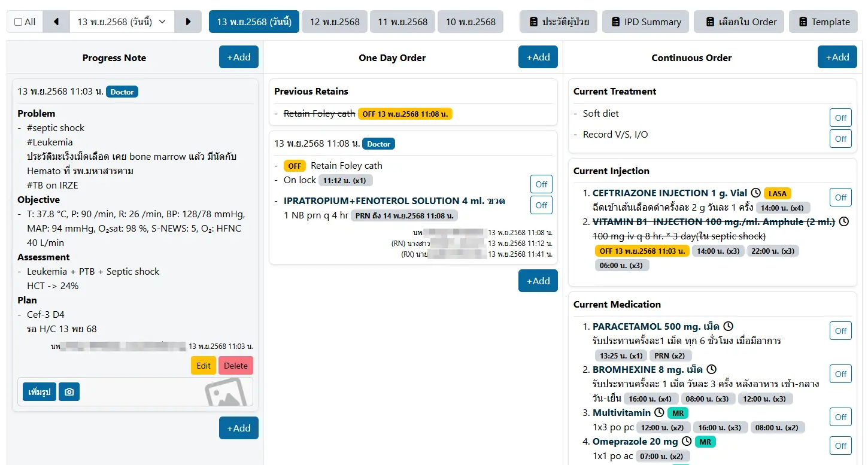Viewport: 868px width, 465px height.
Task: Open the Template menu
Action: [x=823, y=22]
